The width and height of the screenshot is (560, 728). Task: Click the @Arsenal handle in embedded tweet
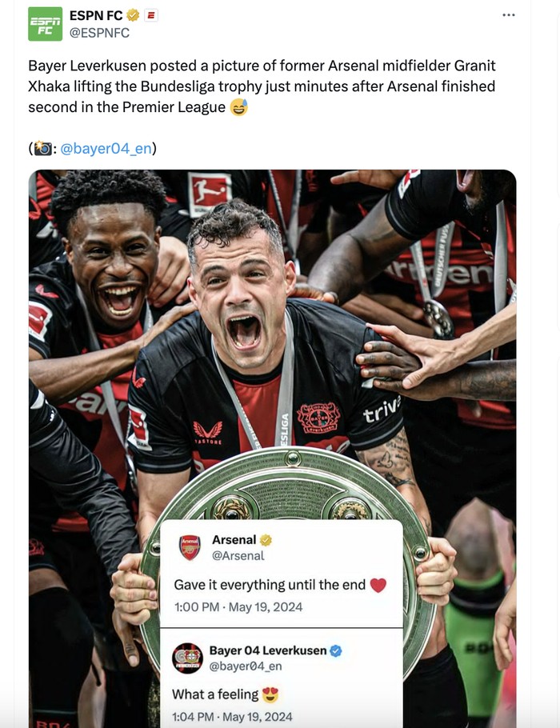[x=238, y=555]
